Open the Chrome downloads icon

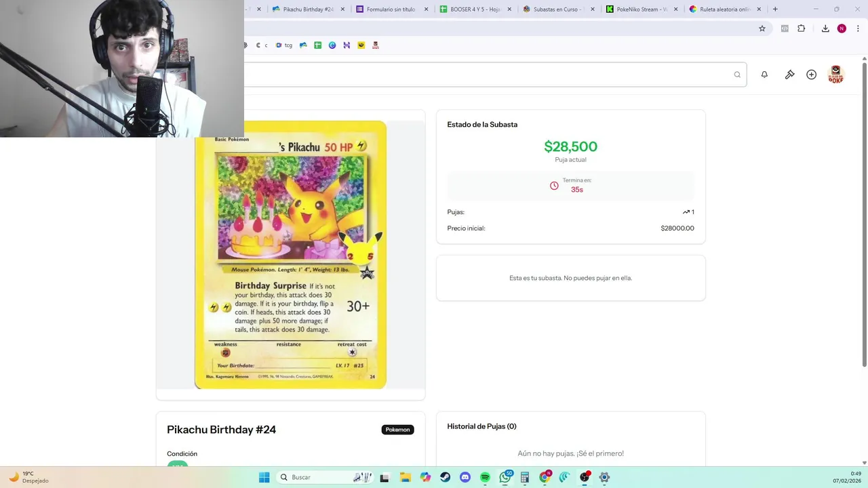(825, 28)
